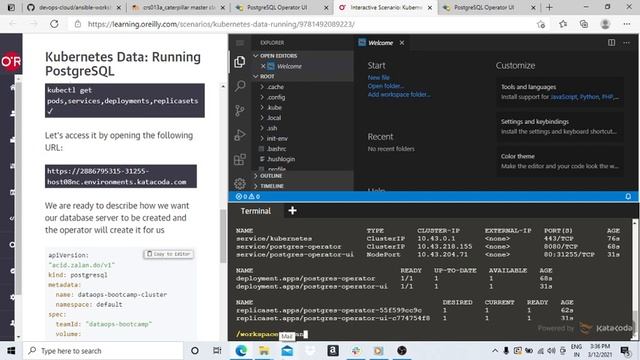Select the Welcome editor tab
Screen dimensions: 640x360
click(x=381, y=42)
